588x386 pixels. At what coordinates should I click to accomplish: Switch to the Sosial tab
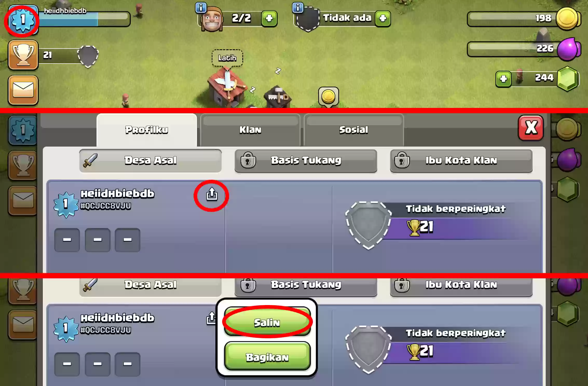pyautogui.click(x=353, y=130)
